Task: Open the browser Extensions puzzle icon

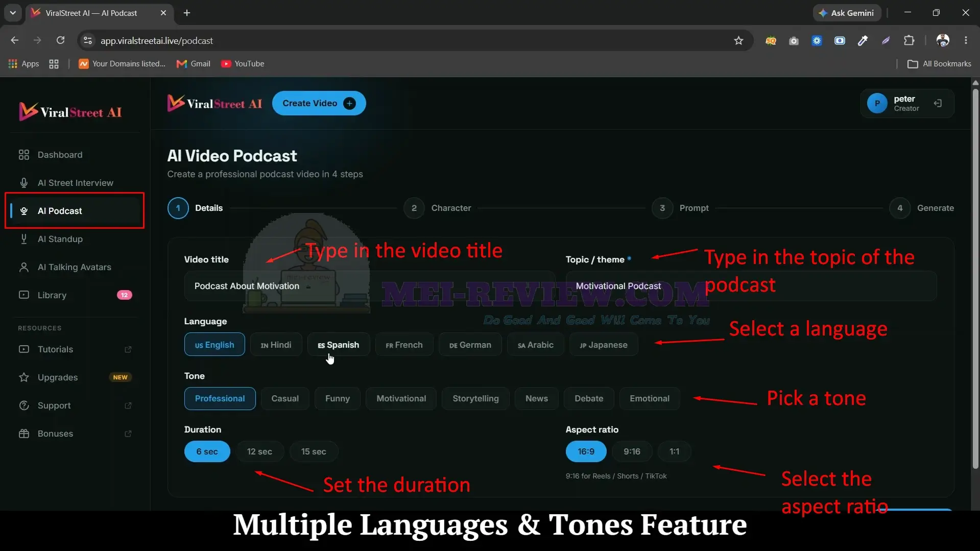Action: point(909,40)
